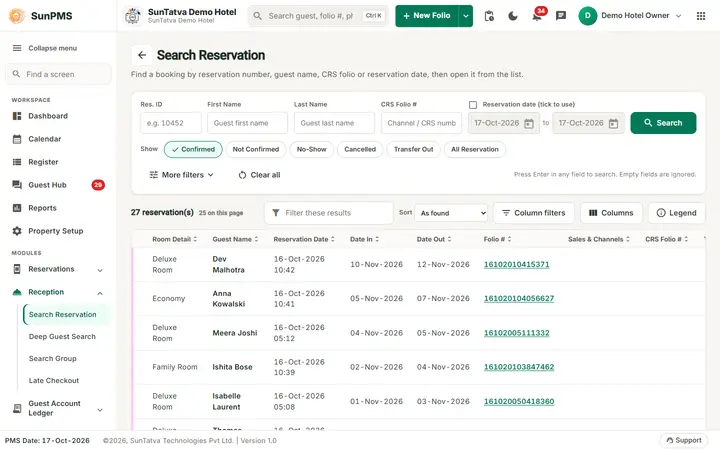Open Register in the sidebar
This screenshot has height=450, width=720.
coord(58,162)
